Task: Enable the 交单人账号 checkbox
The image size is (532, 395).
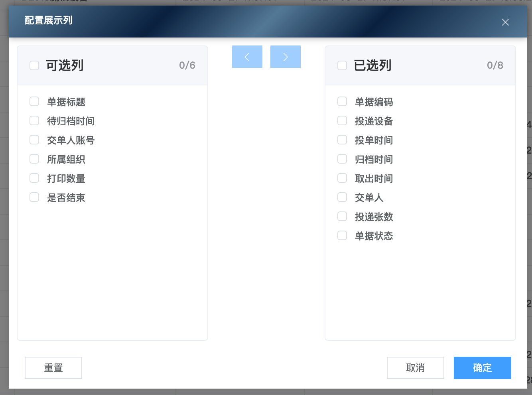Action: pos(34,140)
